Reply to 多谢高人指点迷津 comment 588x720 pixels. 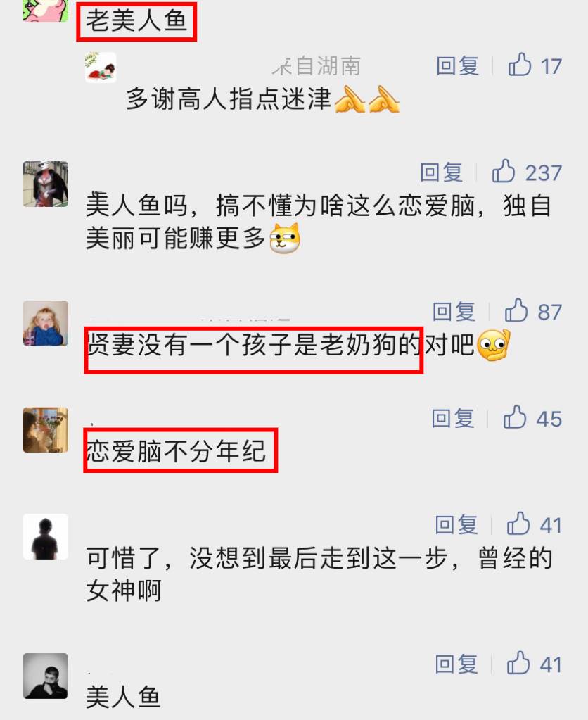pyautogui.click(x=458, y=66)
